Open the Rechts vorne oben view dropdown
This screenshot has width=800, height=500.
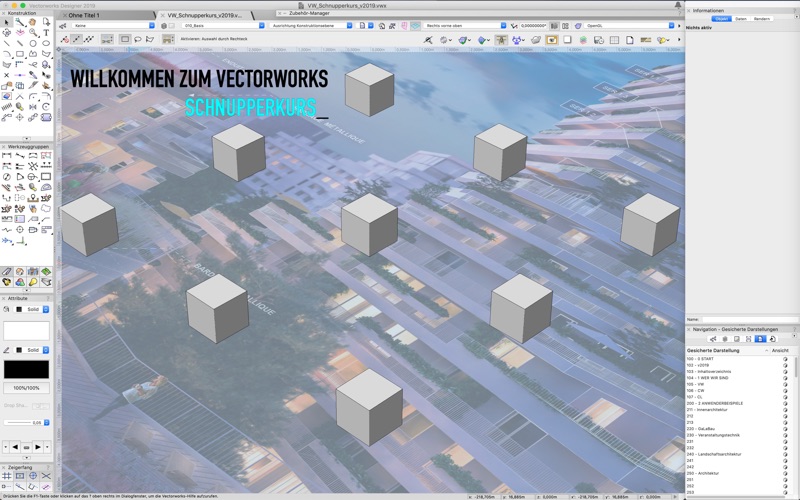pyautogui.click(x=464, y=26)
